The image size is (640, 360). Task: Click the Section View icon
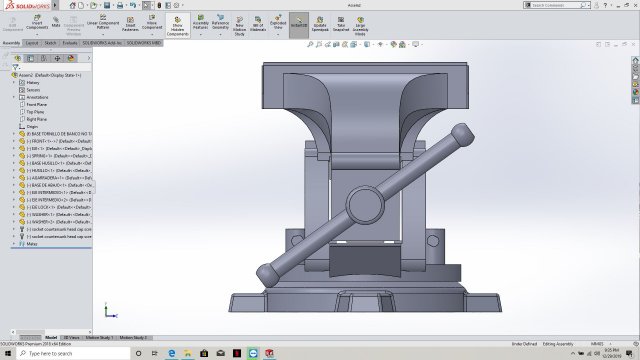coord(336,44)
